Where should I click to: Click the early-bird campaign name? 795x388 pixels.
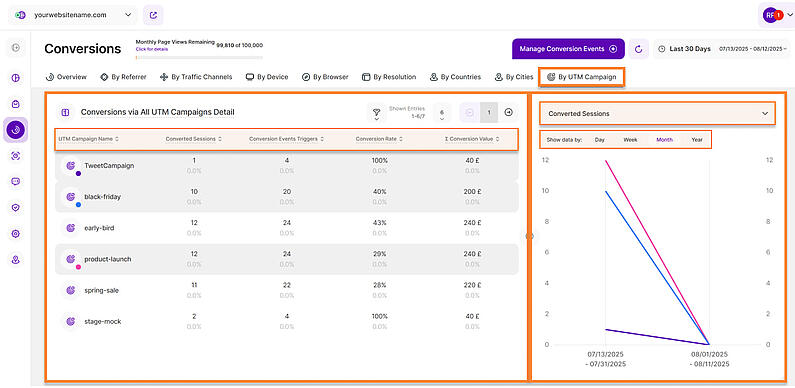[x=99, y=228]
